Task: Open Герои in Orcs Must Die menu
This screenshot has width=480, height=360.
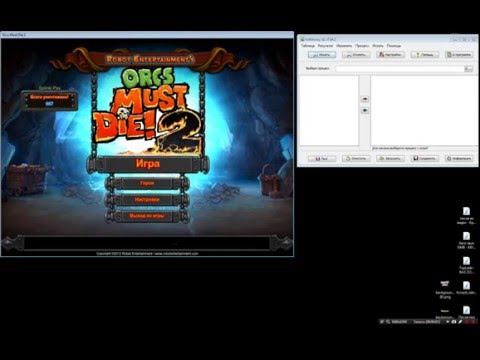Action: (x=147, y=183)
